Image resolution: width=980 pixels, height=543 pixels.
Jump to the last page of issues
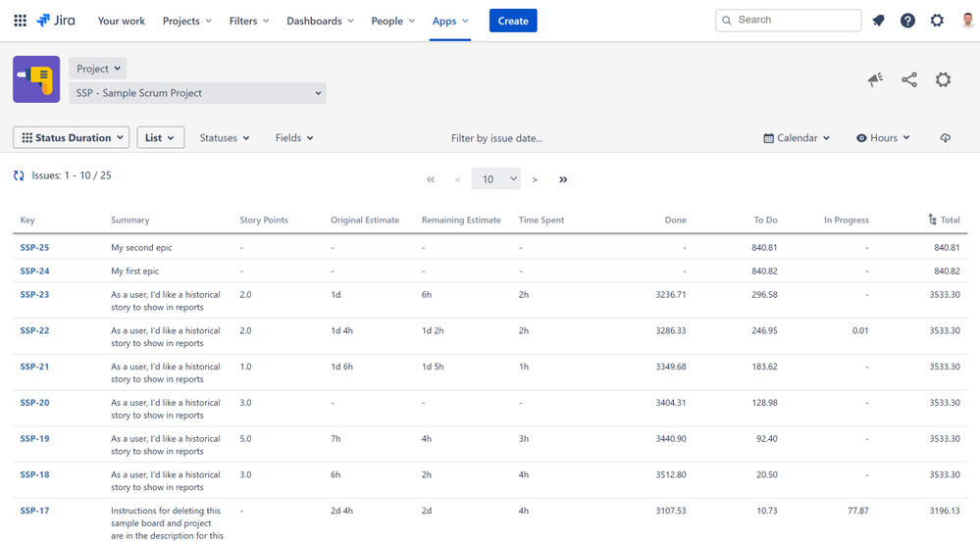[563, 179]
